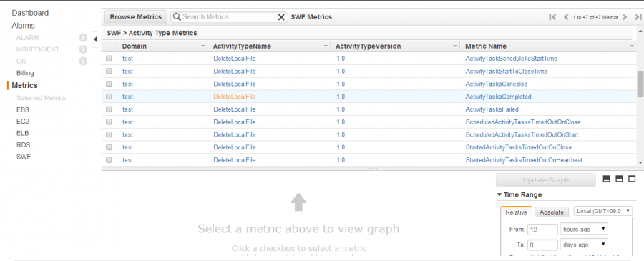Viewport: 644px width, 261px height.
Task: Collapse the left navigation panel arrow
Action: (x=95, y=39)
